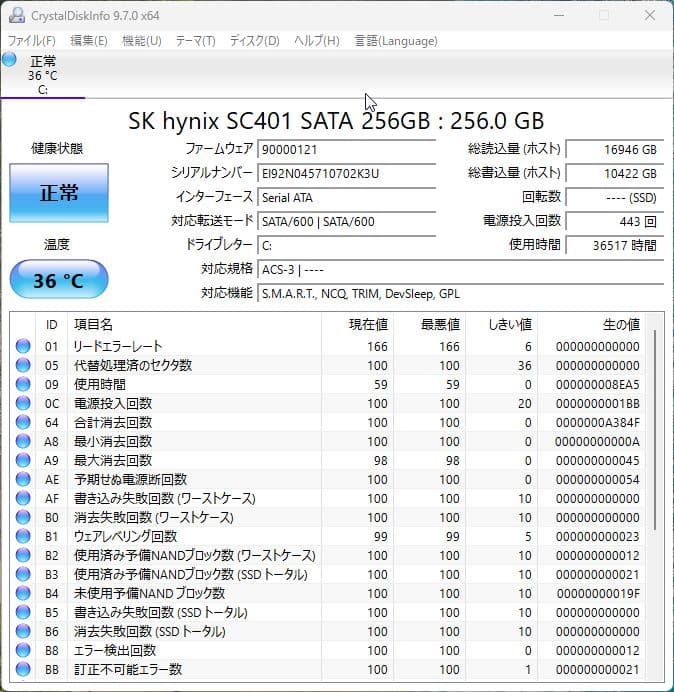Open the テーマ(T) menu
Viewport: 674px width, 692px height.
click(x=196, y=41)
